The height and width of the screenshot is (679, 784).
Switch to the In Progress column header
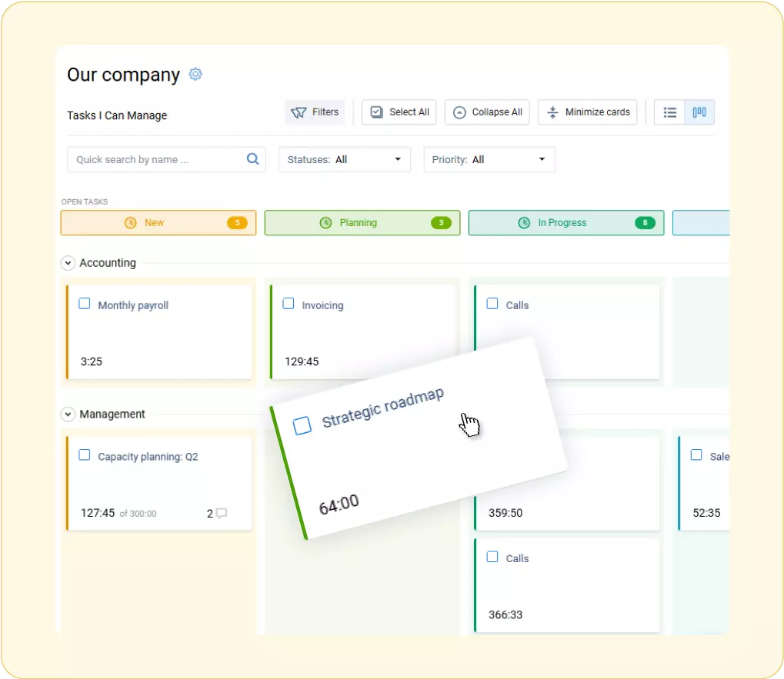click(565, 222)
